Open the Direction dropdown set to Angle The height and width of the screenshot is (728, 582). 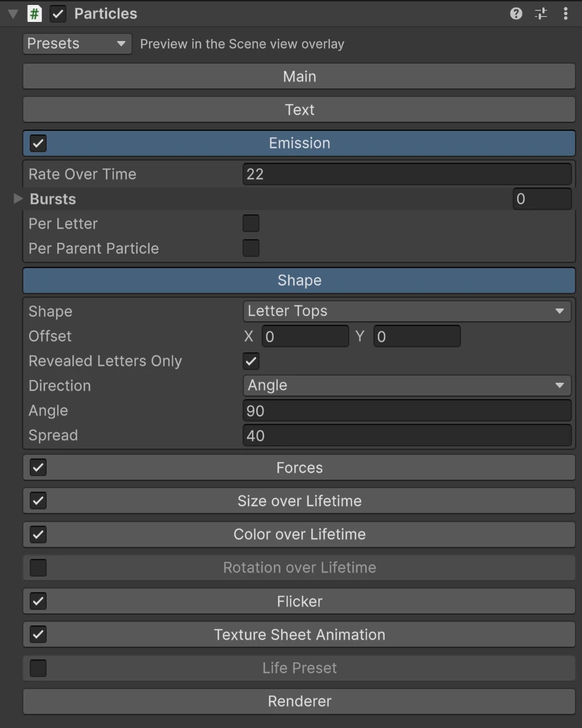(x=407, y=386)
